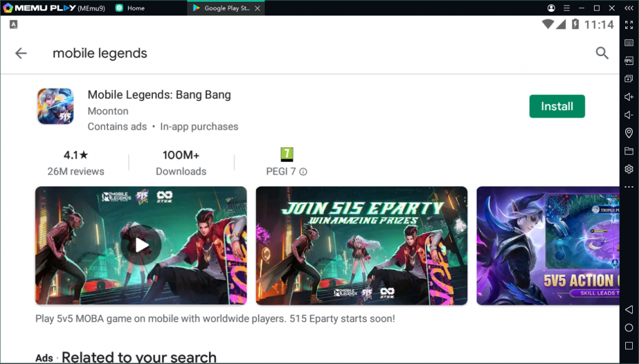The height and width of the screenshot is (364, 639).
Task: Install Mobile Legends: Bang Bang
Action: click(x=557, y=106)
